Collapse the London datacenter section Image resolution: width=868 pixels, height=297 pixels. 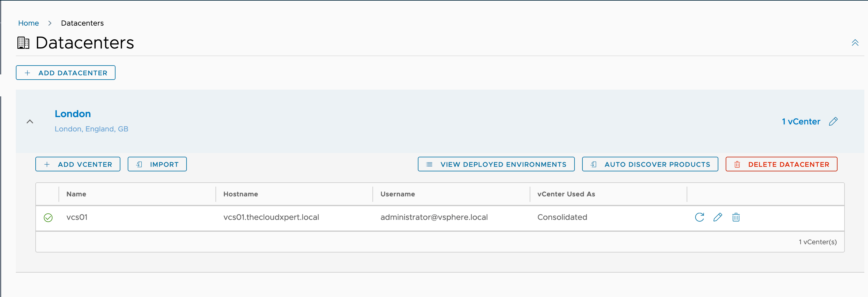[30, 121]
